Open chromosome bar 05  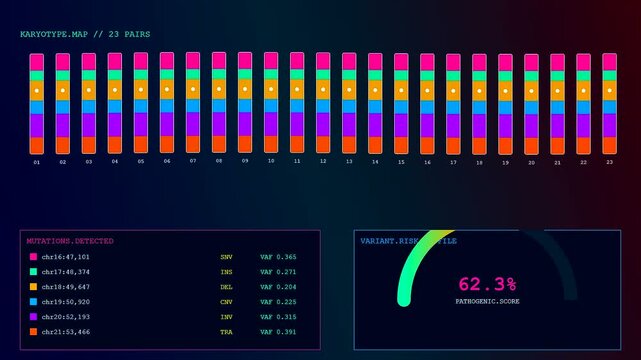tap(141, 103)
